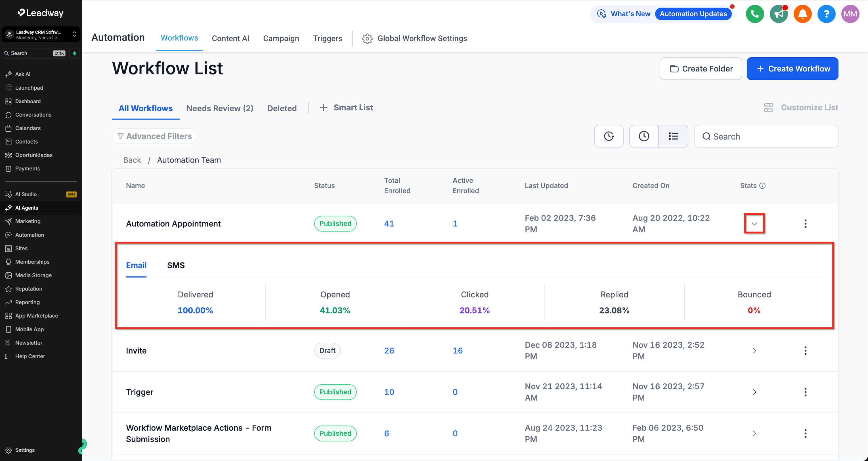Click the Back breadcrumb link
Screen dimensions: 868x461
[132, 160]
